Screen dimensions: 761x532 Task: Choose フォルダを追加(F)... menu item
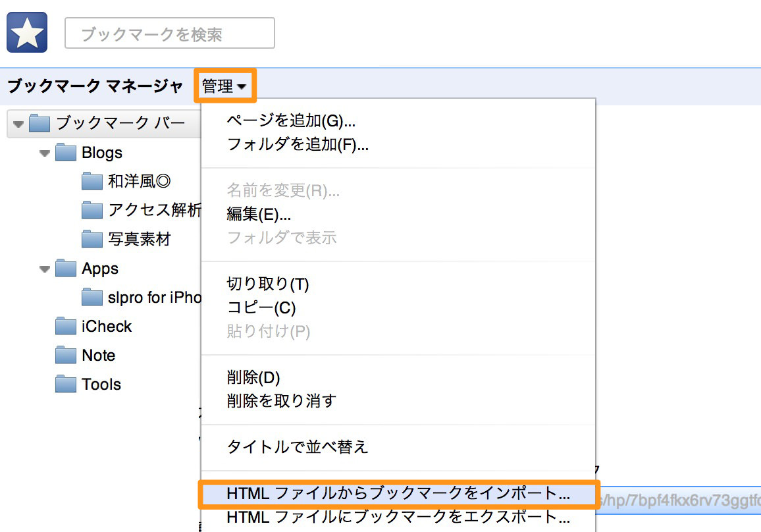point(398,145)
